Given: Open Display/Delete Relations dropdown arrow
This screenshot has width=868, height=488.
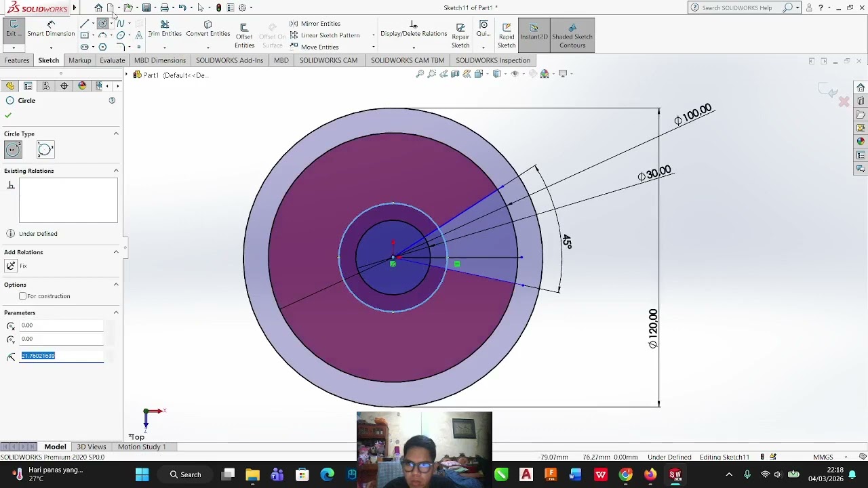Looking at the screenshot, I should point(414,48).
